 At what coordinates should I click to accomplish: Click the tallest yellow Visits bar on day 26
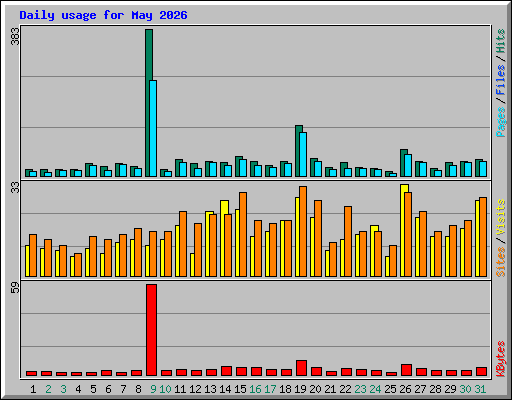point(402,230)
